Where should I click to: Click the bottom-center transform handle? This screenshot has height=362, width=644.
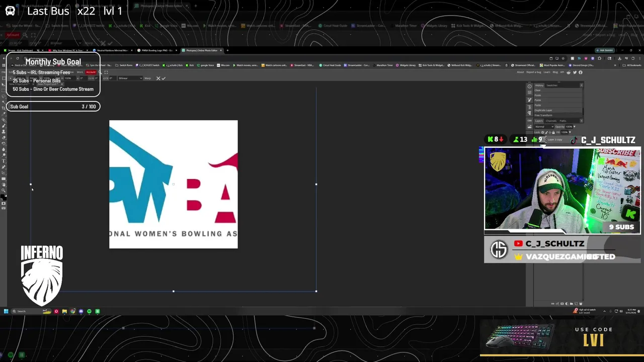point(173,291)
